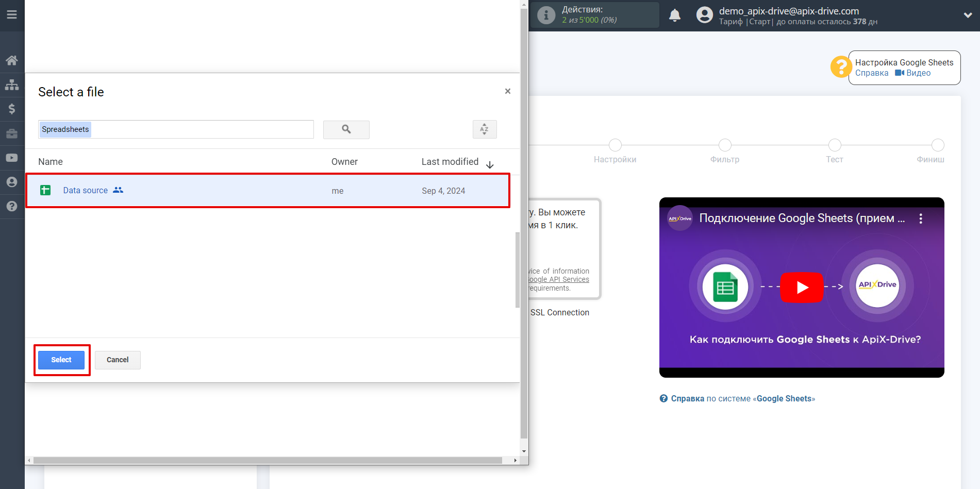Open the Справка link in Google Sheets help box
The width and height of the screenshot is (980, 489).
[872, 73]
